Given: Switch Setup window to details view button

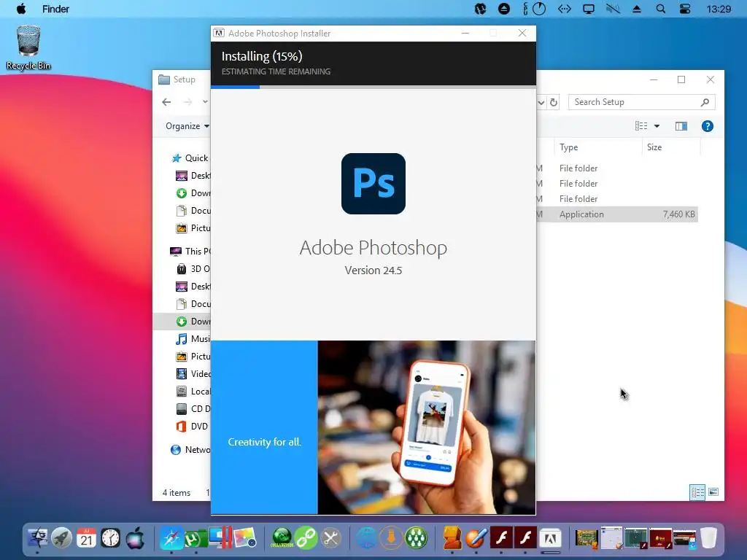Looking at the screenshot, I should 697,492.
